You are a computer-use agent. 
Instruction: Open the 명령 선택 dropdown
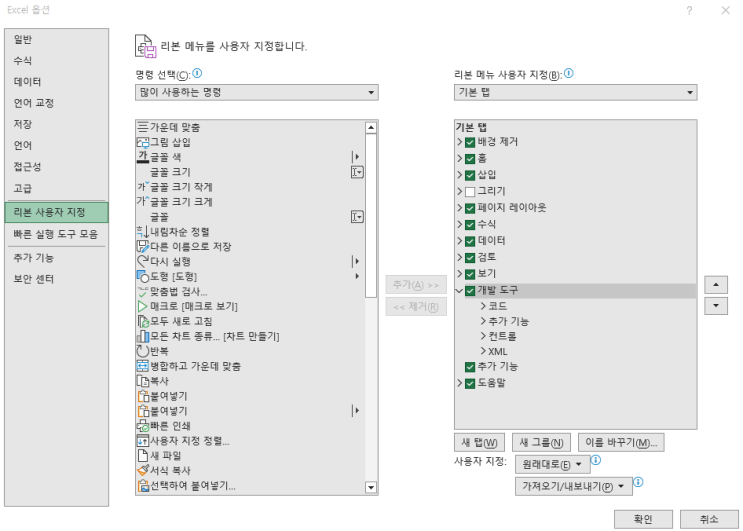(x=256, y=92)
